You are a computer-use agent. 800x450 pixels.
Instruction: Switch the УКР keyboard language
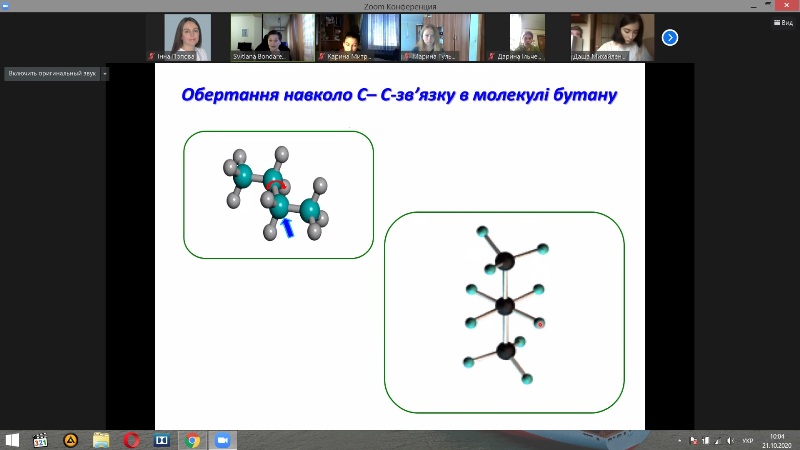pos(747,441)
